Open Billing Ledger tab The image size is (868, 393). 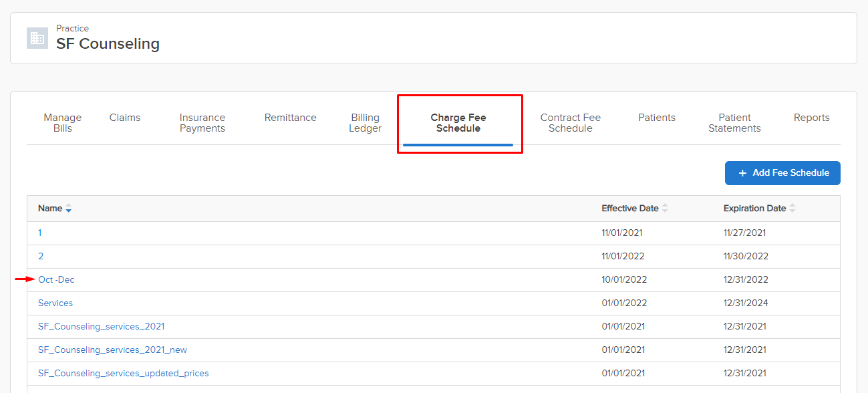click(x=366, y=123)
